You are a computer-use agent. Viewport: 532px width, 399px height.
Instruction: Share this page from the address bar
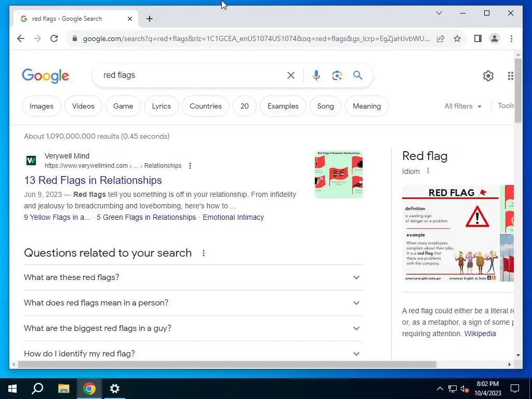(441, 38)
